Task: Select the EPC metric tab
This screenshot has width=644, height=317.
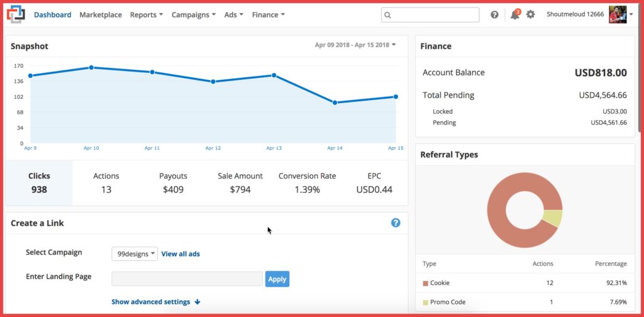Action: coord(374,183)
